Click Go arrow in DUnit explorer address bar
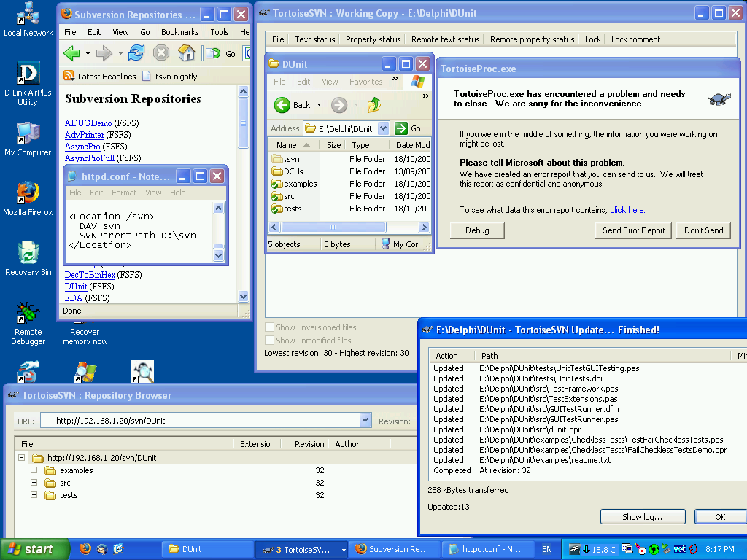 [401, 128]
